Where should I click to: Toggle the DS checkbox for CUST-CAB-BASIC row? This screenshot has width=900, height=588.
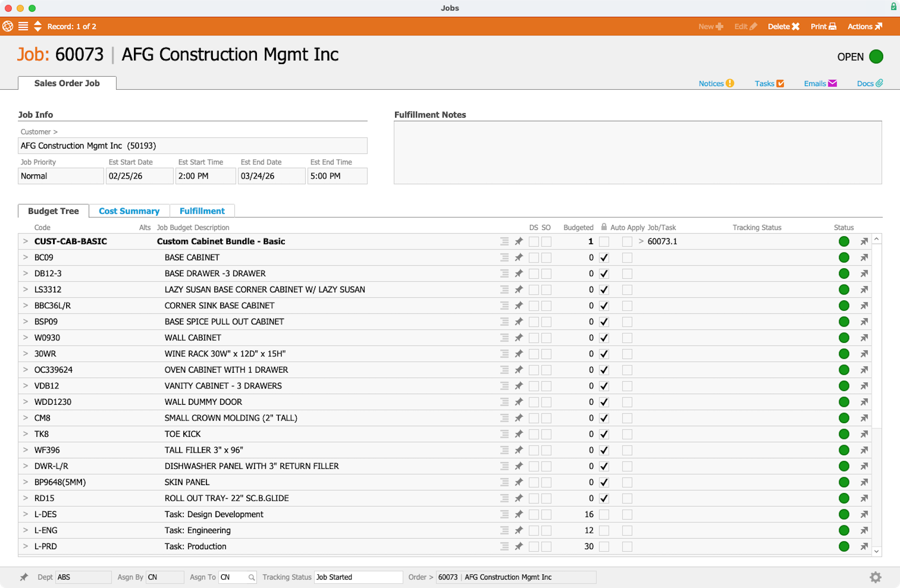(534, 241)
